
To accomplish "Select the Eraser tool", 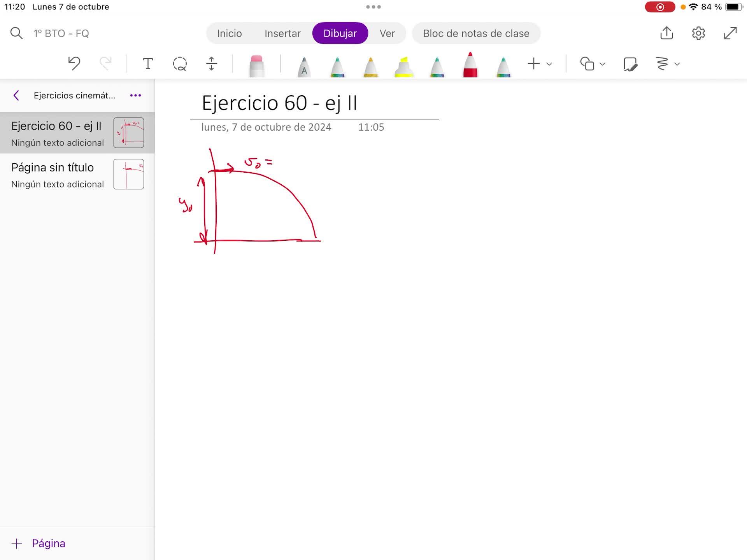I will coord(256,66).
